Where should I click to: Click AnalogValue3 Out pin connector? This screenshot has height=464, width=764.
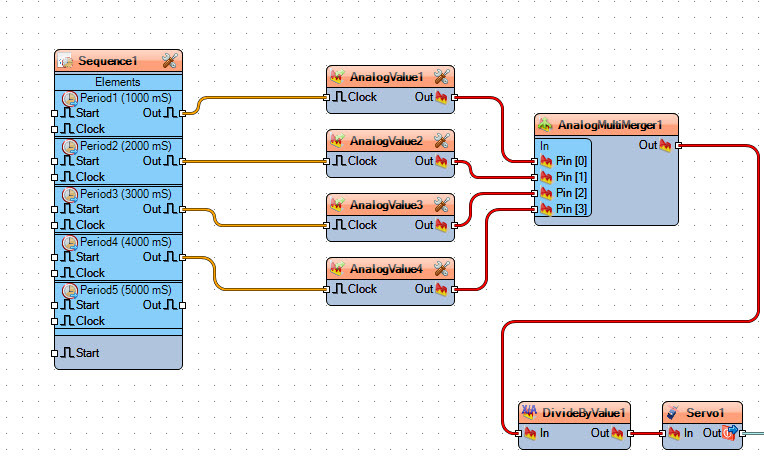coord(454,225)
